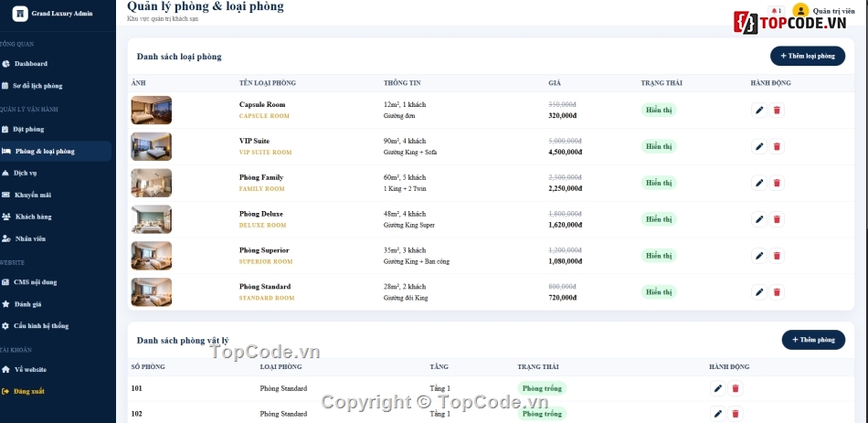Click the text Gường King + Sofa
This screenshot has width=868, height=423.
tap(410, 153)
